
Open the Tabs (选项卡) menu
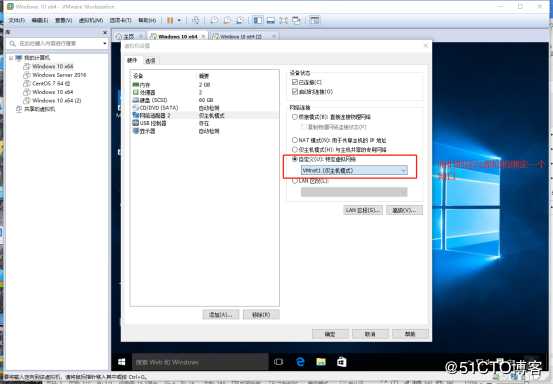click(120, 20)
